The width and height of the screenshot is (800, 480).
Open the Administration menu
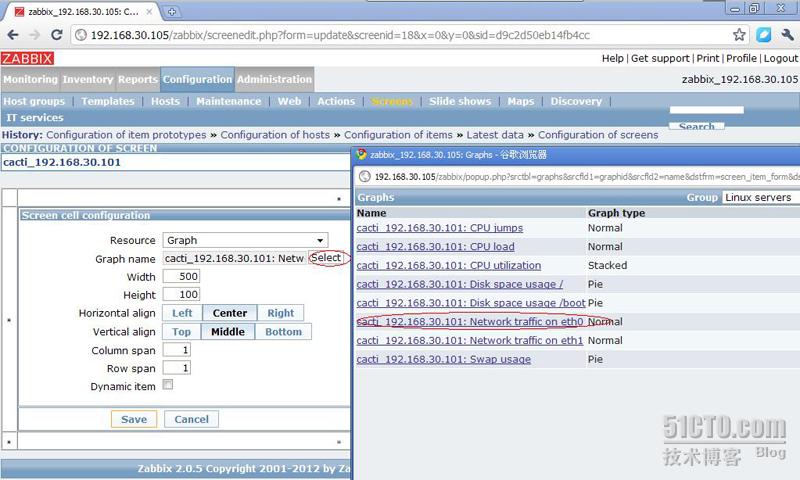pos(274,80)
